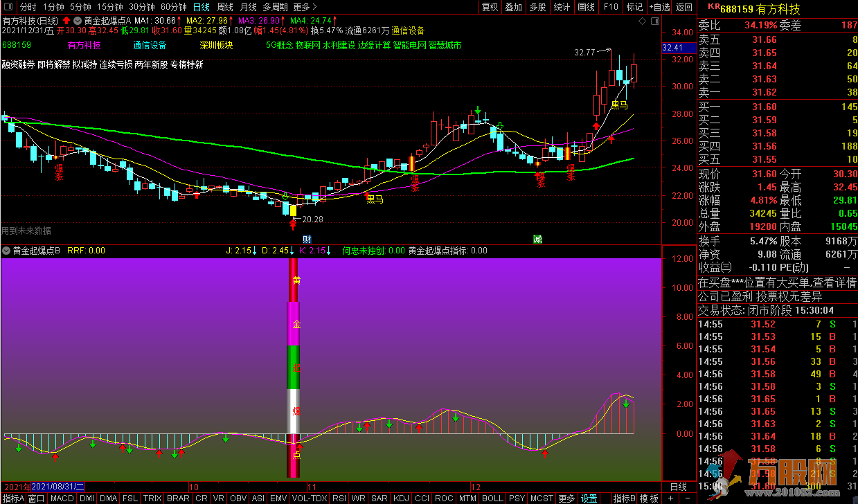This screenshot has width=858, height=504.
Task: Click the 返回 back button
Action: tap(683, 7)
